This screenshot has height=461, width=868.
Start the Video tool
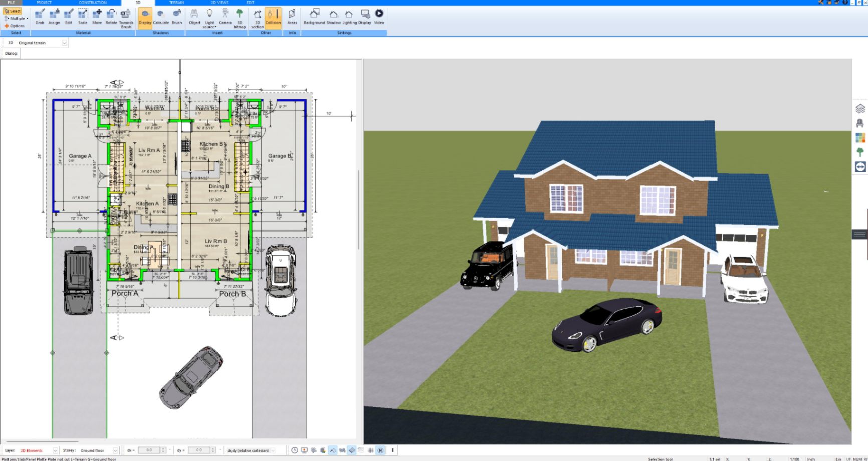tap(379, 17)
